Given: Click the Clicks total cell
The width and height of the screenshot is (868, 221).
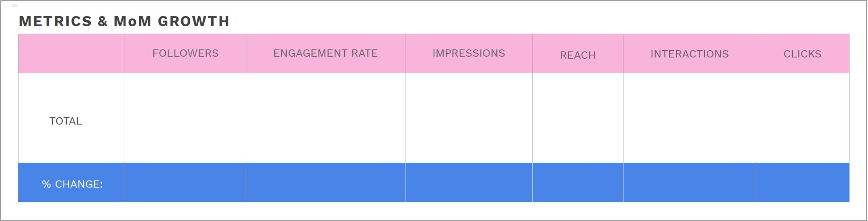Looking at the screenshot, I should pos(802,118).
